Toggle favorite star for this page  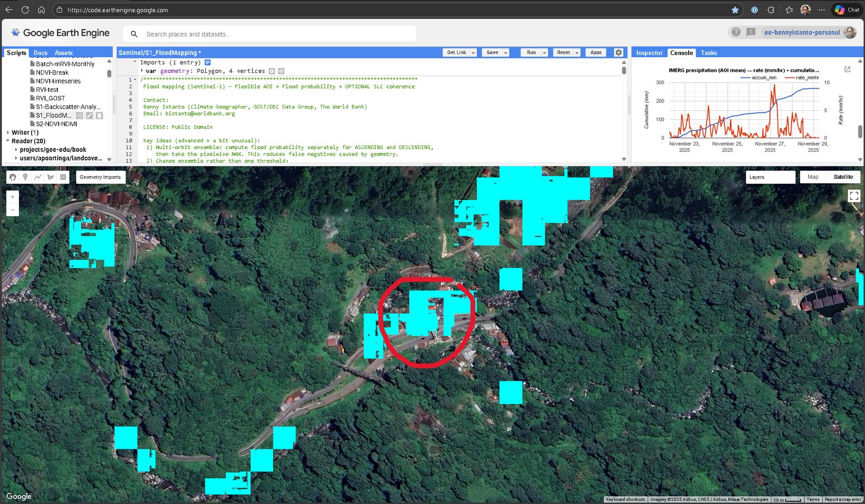click(x=735, y=10)
